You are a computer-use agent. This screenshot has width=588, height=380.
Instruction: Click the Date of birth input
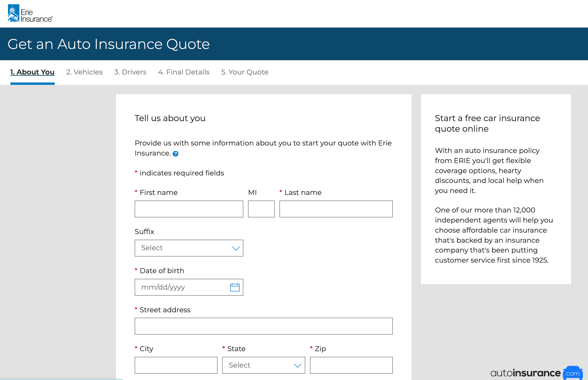[180, 287]
